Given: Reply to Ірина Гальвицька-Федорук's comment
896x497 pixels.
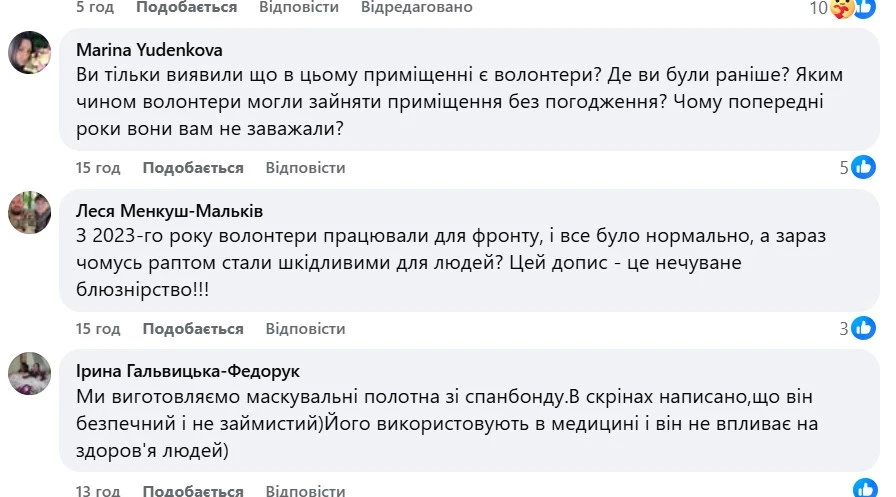Looking at the screenshot, I should click(x=305, y=490).
